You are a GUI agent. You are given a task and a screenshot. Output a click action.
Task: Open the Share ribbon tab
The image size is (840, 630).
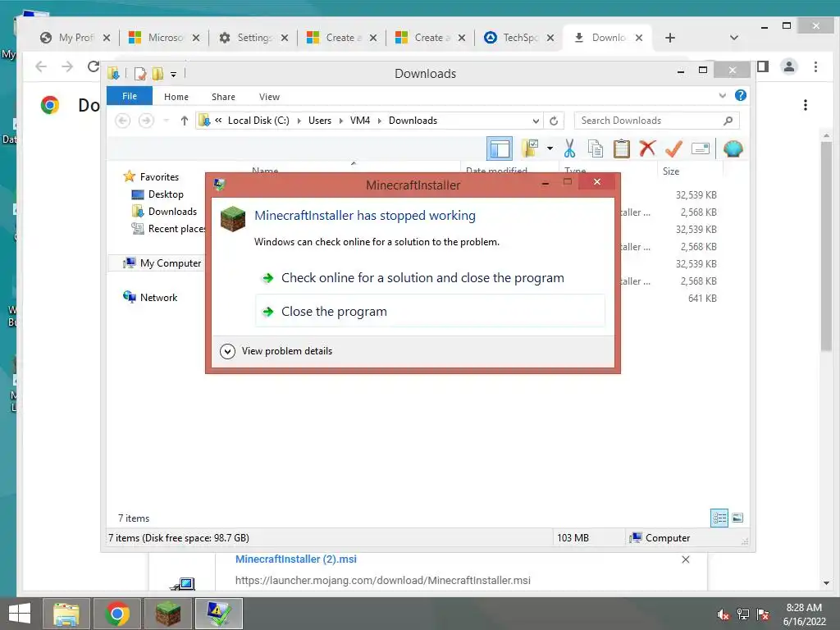tap(223, 97)
